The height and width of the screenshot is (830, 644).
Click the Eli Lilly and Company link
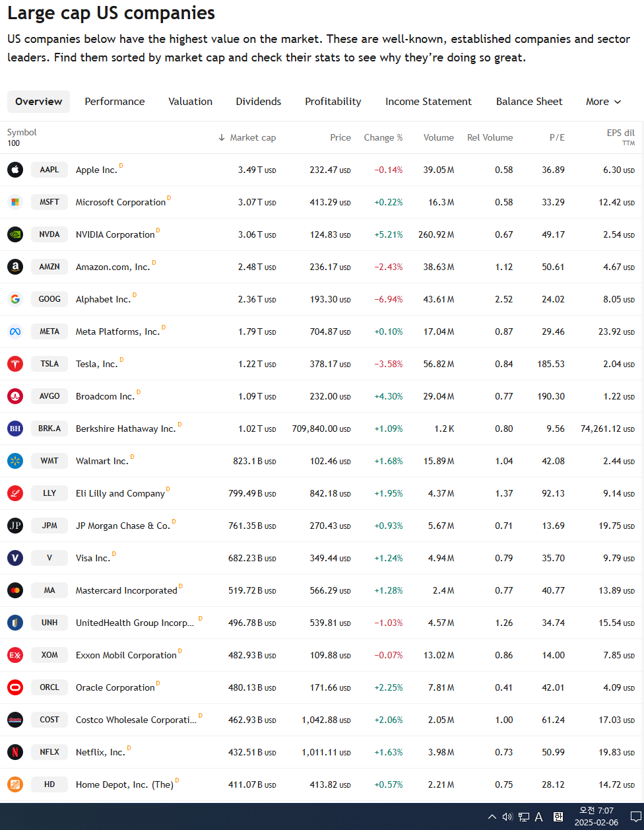(120, 494)
